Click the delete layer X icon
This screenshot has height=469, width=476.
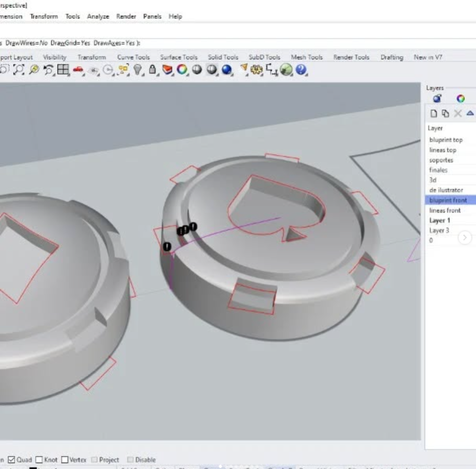457,113
